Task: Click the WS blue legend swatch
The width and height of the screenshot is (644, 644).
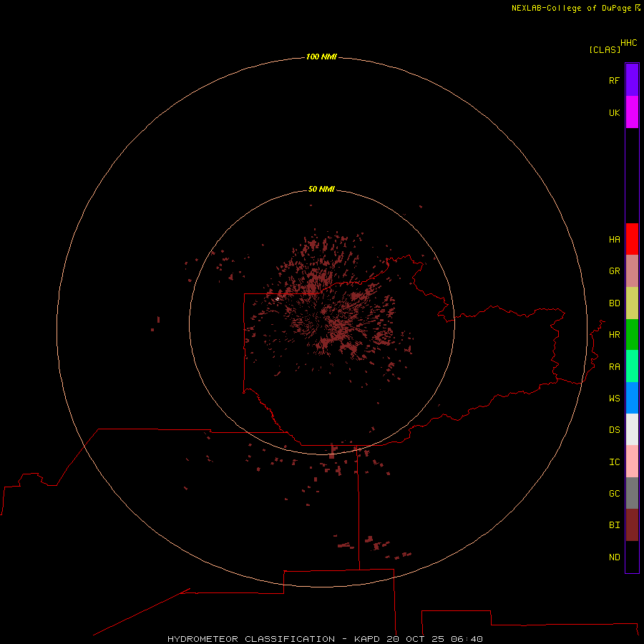Action: [x=632, y=398]
